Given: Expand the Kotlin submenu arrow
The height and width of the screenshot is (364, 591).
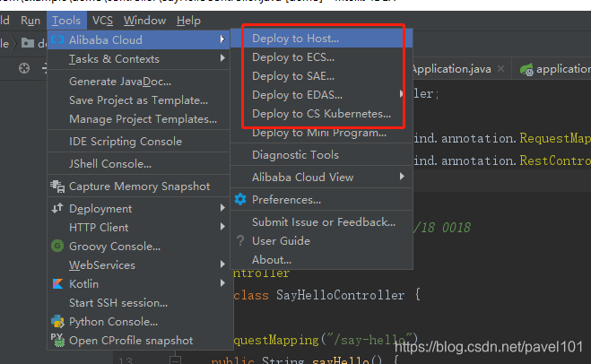Looking at the screenshot, I should tap(222, 283).
